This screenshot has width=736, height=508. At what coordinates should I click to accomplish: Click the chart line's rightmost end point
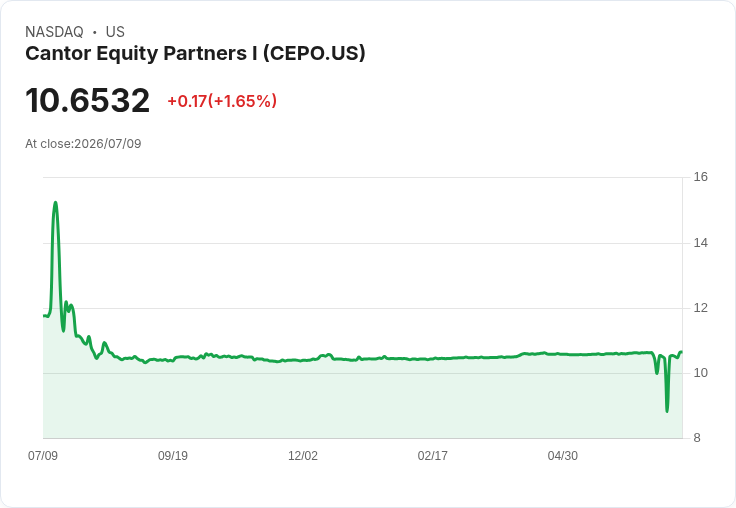tap(682, 352)
